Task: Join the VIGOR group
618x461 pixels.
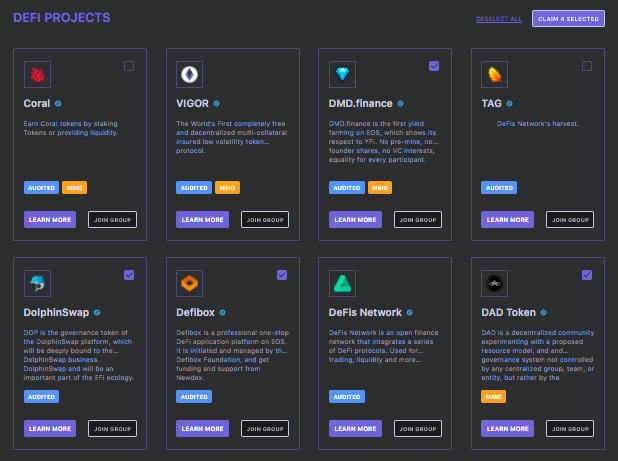Action: coord(265,219)
